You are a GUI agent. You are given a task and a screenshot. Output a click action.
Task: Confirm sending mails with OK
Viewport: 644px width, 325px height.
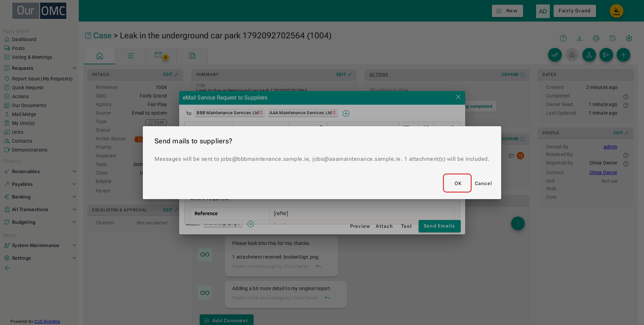[x=457, y=183]
